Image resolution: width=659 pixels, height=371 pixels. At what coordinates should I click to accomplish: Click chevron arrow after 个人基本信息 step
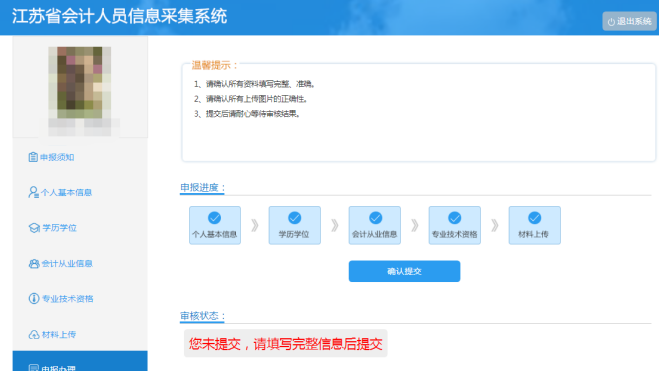click(x=255, y=226)
